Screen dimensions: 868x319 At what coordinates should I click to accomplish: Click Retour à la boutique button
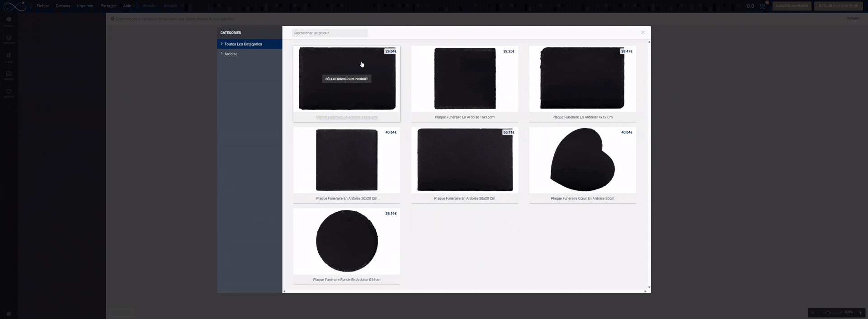[838, 6]
